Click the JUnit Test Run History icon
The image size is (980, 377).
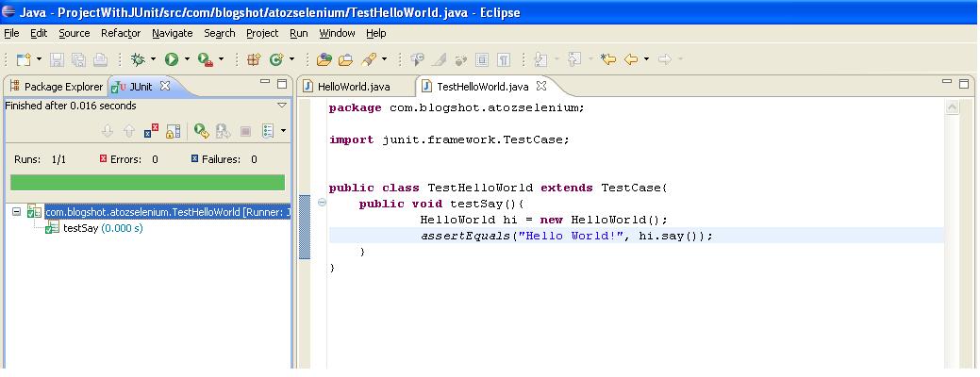click(x=269, y=131)
